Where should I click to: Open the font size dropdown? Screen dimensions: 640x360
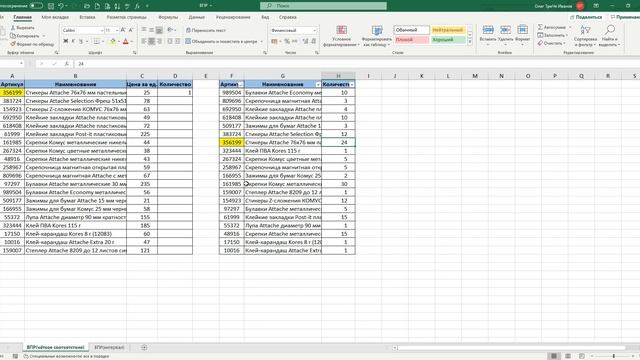coord(117,30)
